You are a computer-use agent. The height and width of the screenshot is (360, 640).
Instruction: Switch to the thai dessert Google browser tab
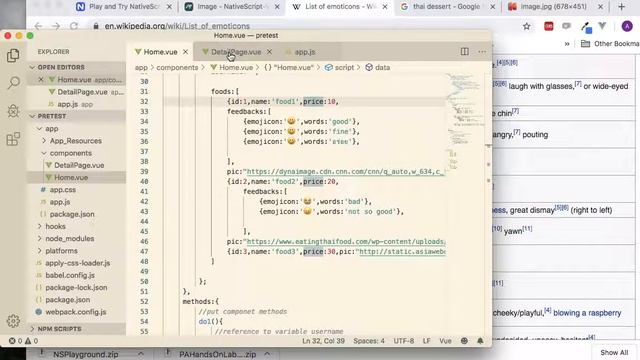(447, 7)
